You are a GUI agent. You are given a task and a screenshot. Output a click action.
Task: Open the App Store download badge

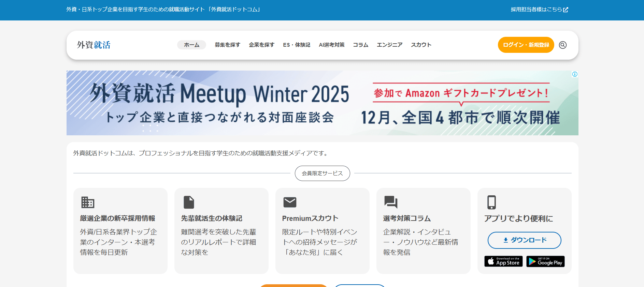pyautogui.click(x=503, y=261)
